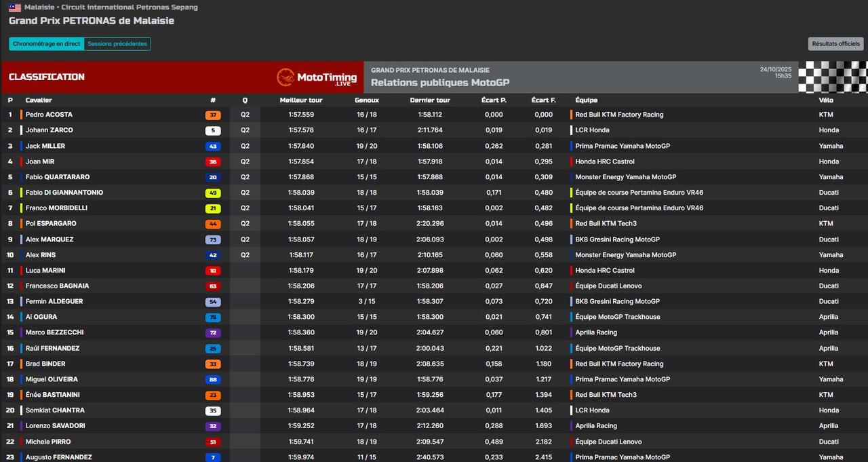The width and height of the screenshot is (868, 462).
Task: Select rider name Jack MILLER
Action: [x=45, y=146]
